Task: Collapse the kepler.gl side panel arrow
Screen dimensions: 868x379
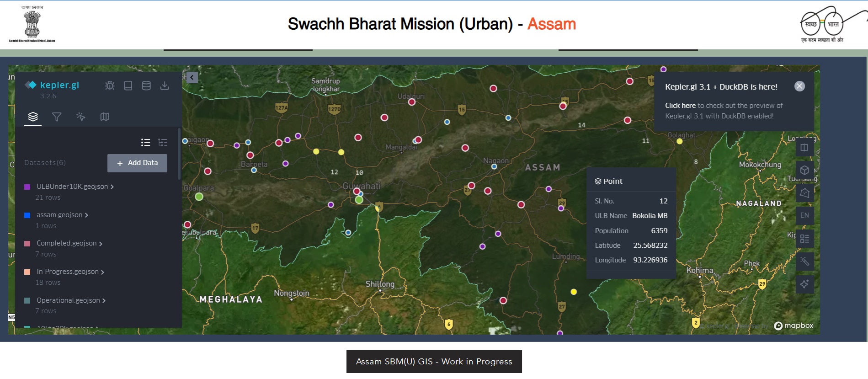Action: pyautogui.click(x=192, y=77)
